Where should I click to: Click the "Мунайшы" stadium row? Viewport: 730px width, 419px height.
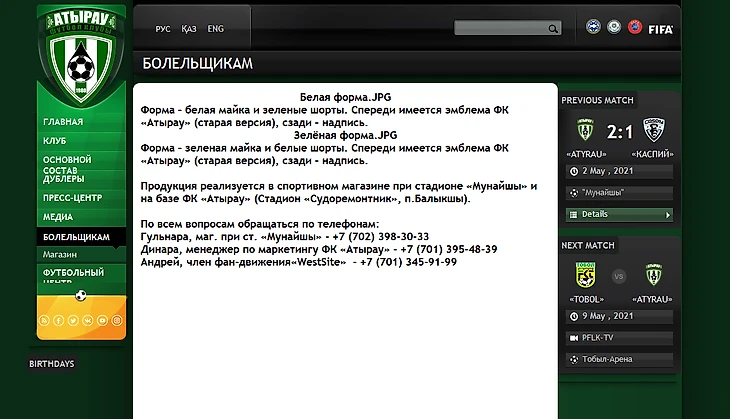(x=619, y=193)
